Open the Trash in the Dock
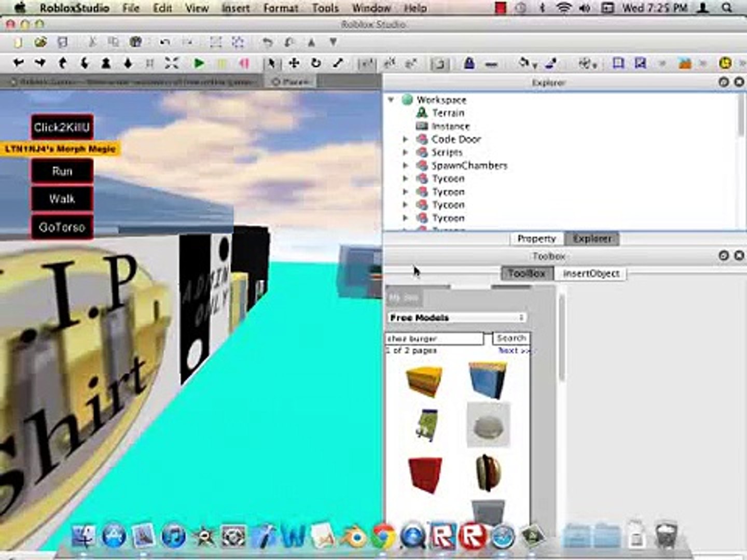The image size is (747, 560). (x=666, y=535)
